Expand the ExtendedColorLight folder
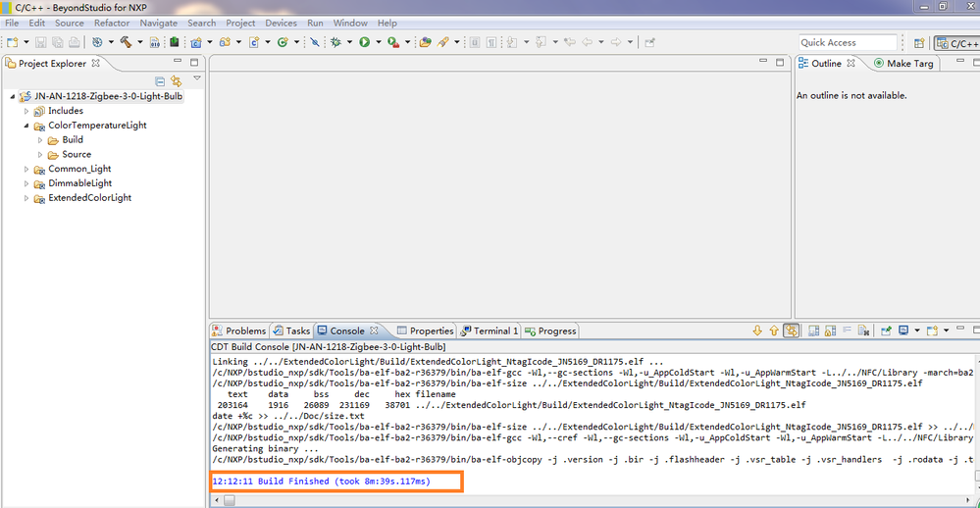Screen dimensions: 980x508 click(x=26, y=198)
